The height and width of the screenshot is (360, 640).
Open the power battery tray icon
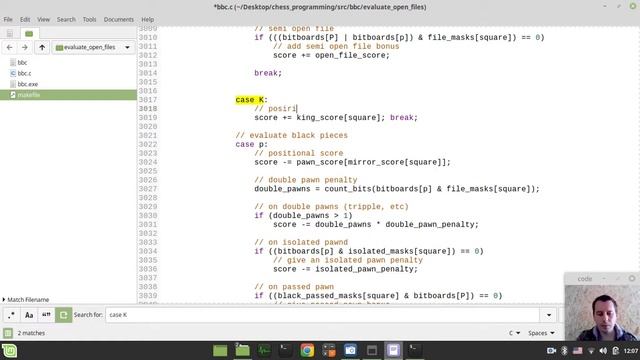coord(616,351)
